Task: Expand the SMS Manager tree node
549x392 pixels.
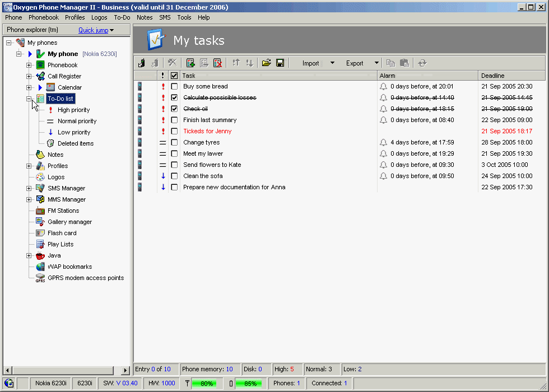Action: [x=29, y=188]
